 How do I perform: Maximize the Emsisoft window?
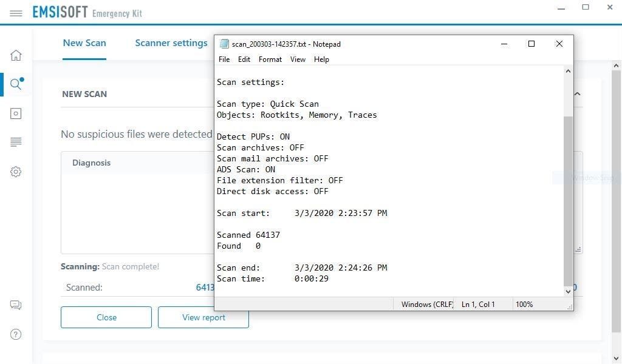tap(586, 7)
